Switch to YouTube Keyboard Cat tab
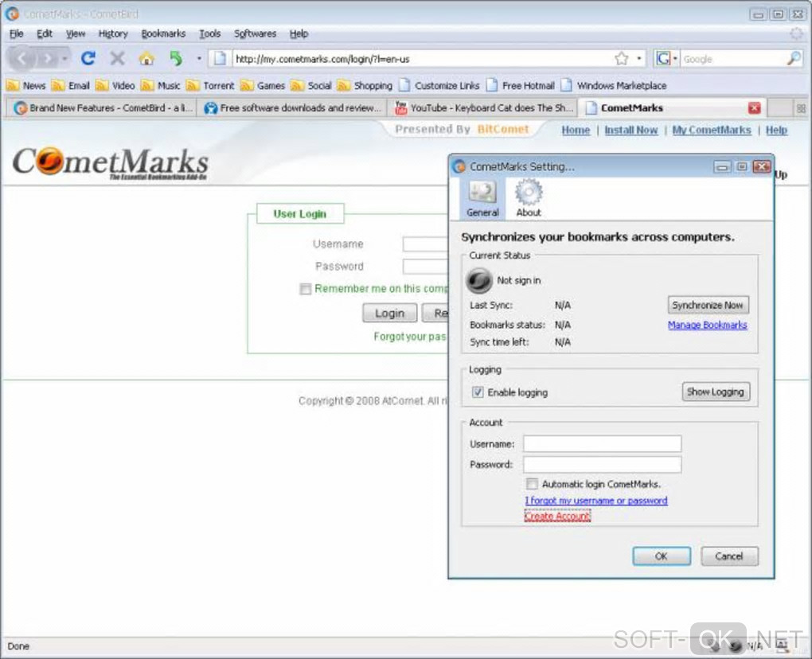This screenshot has height=659, width=812. (484, 107)
